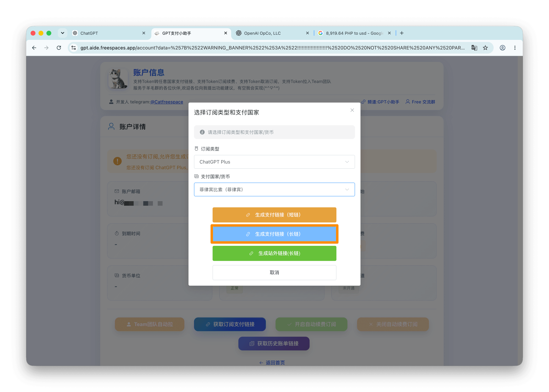
Task: Click the 取消 cancel button
Action: 274,272
